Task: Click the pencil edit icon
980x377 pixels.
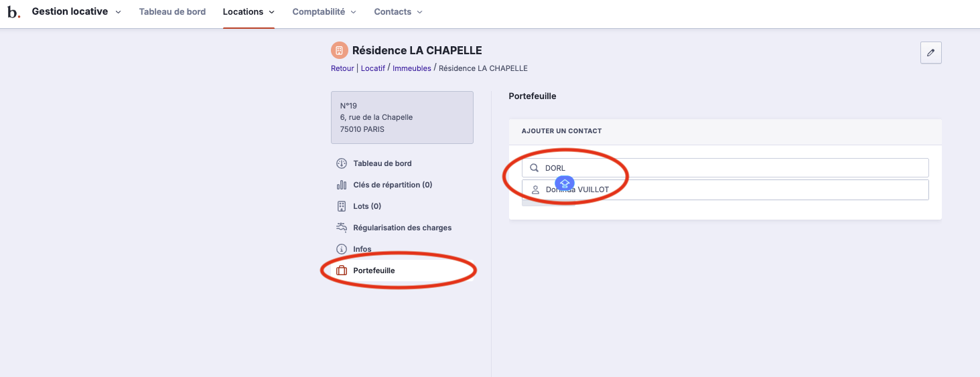Action: point(930,53)
